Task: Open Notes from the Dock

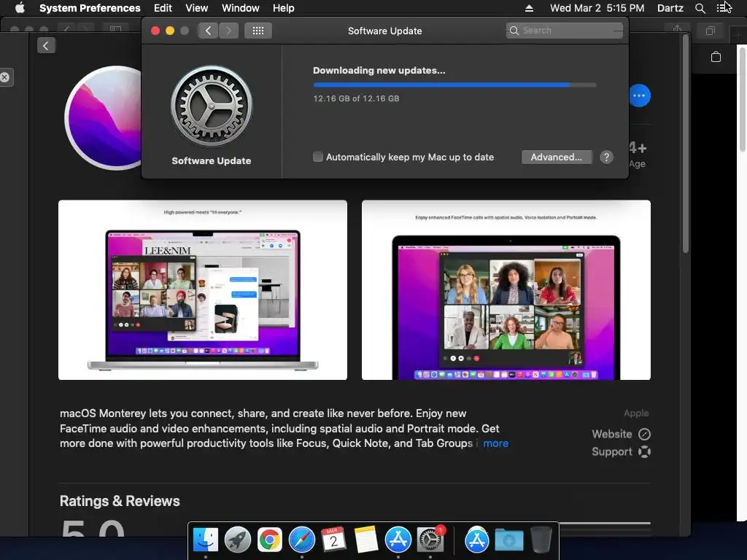Action: (x=366, y=540)
